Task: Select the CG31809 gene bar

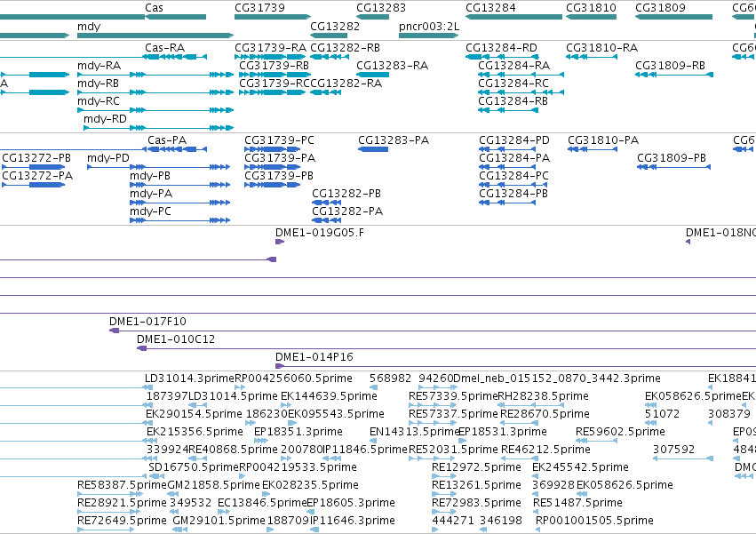Action: [673, 17]
